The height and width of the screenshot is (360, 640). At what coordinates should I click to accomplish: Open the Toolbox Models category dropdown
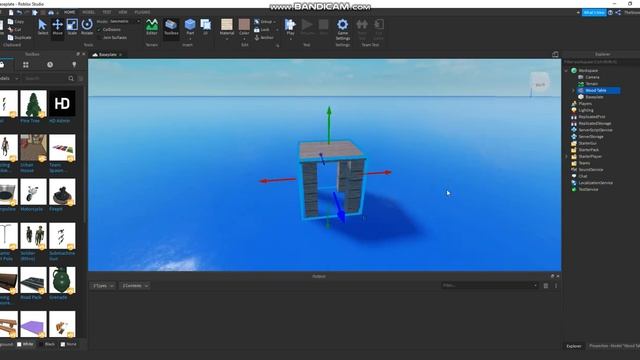coord(9,78)
